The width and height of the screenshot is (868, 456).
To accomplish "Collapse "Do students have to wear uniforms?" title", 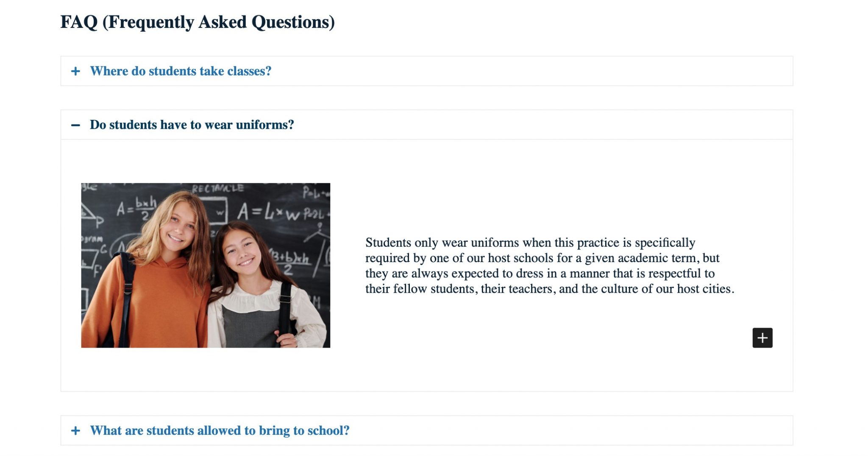I will 192,125.
